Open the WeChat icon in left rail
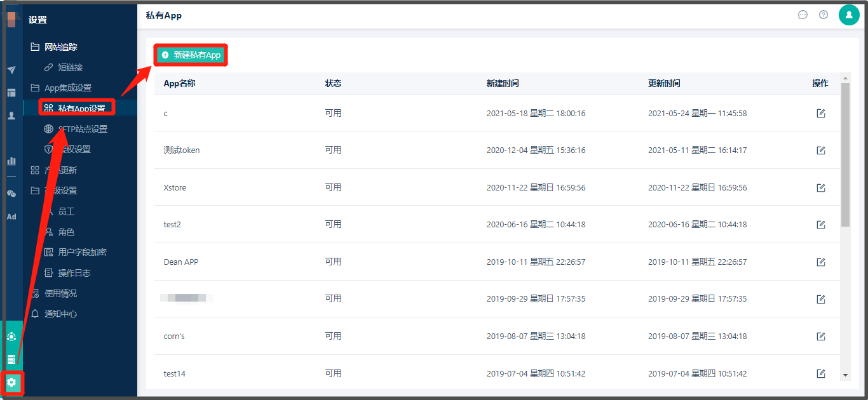Image resolution: width=868 pixels, height=400 pixels. (11, 194)
